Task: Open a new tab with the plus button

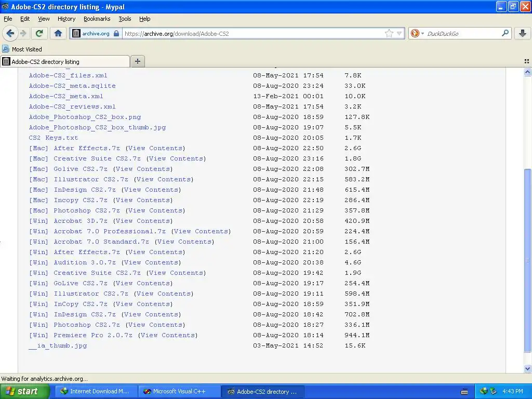Action: [137, 61]
